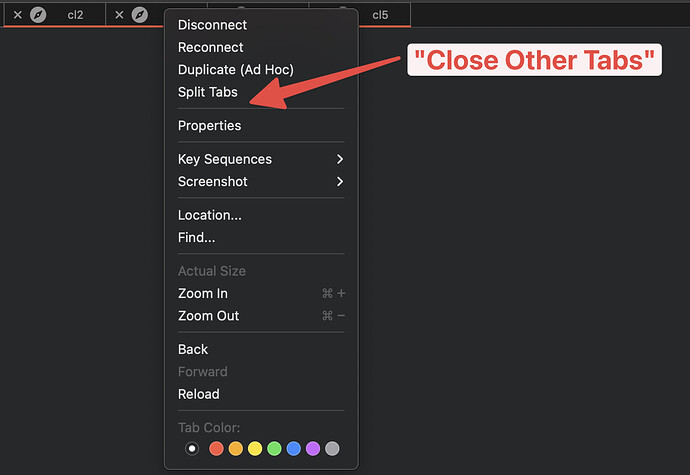
Task: Click Zoom In menu item
Action: pyautogui.click(x=261, y=293)
